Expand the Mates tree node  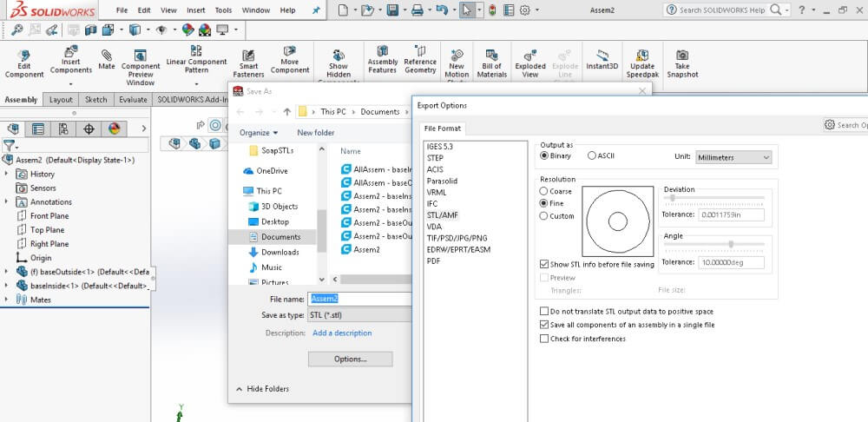6,299
